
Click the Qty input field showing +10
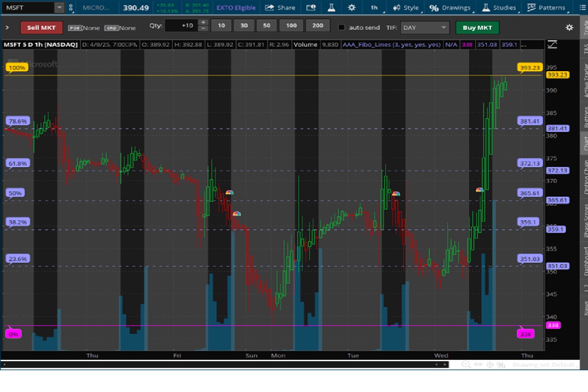(181, 26)
